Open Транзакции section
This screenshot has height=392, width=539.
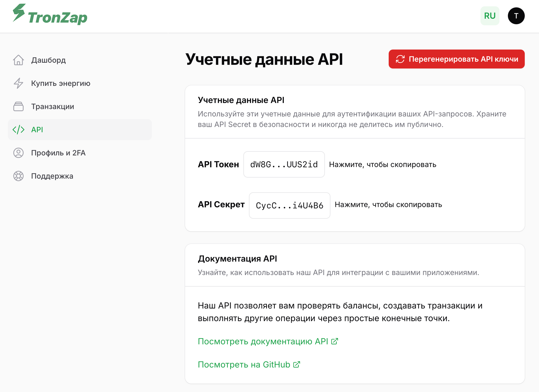[x=80, y=106]
